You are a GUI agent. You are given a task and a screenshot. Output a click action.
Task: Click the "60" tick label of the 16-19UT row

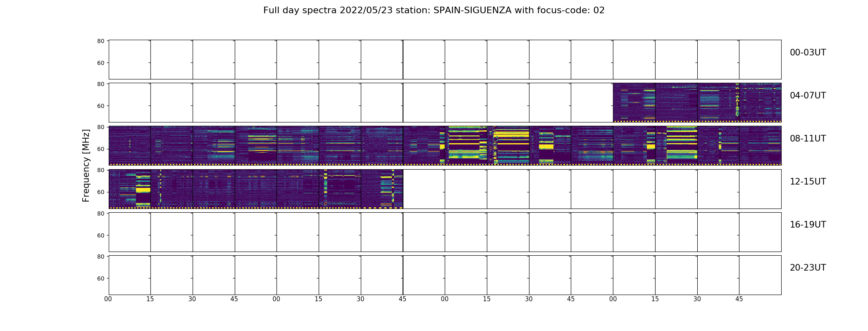click(100, 235)
